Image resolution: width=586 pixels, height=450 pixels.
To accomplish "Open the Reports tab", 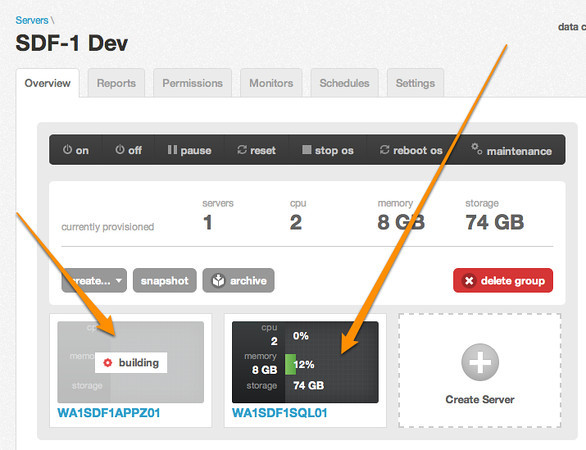I will tap(116, 83).
